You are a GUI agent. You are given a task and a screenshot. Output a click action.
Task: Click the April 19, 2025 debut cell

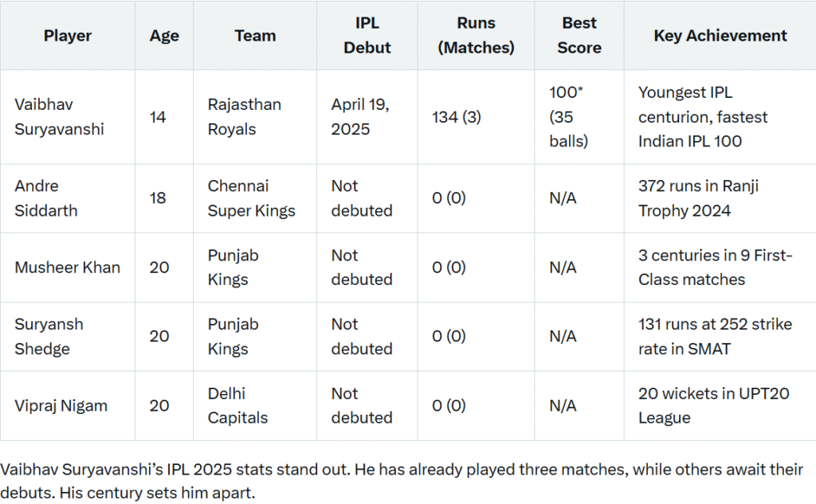pos(360,117)
